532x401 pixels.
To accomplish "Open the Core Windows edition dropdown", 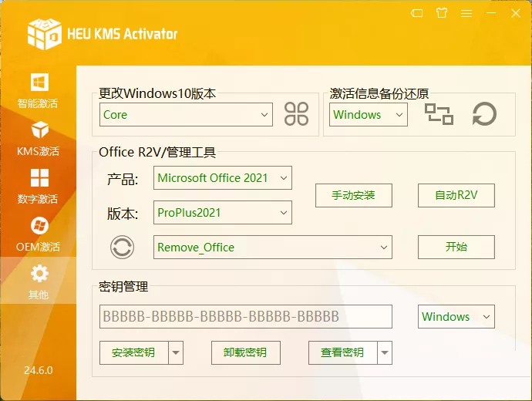I will (186, 115).
